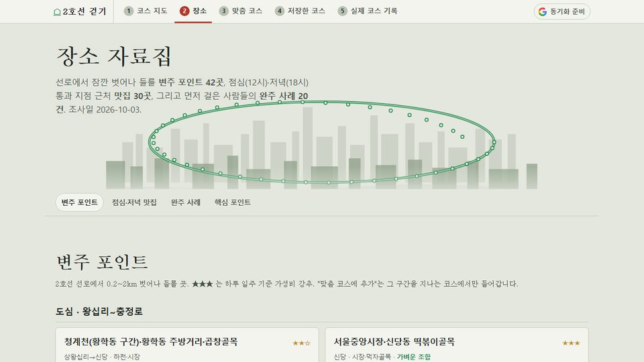Click the 가벼운 조합 label

pyautogui.click(x=414, y=357)
